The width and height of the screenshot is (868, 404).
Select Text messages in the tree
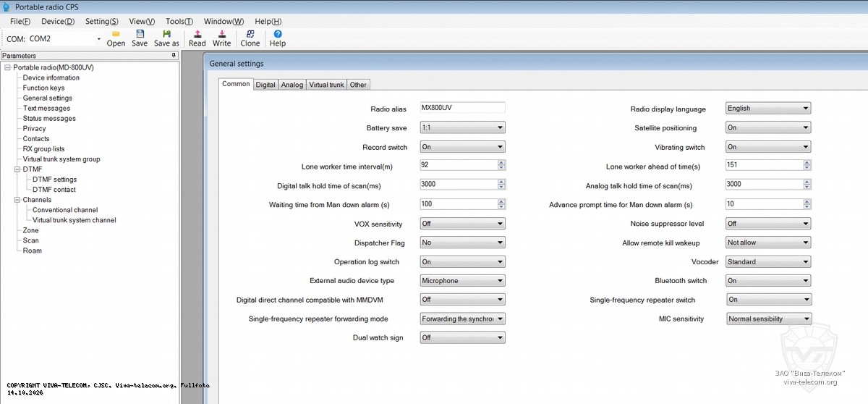tap(46, 108)
